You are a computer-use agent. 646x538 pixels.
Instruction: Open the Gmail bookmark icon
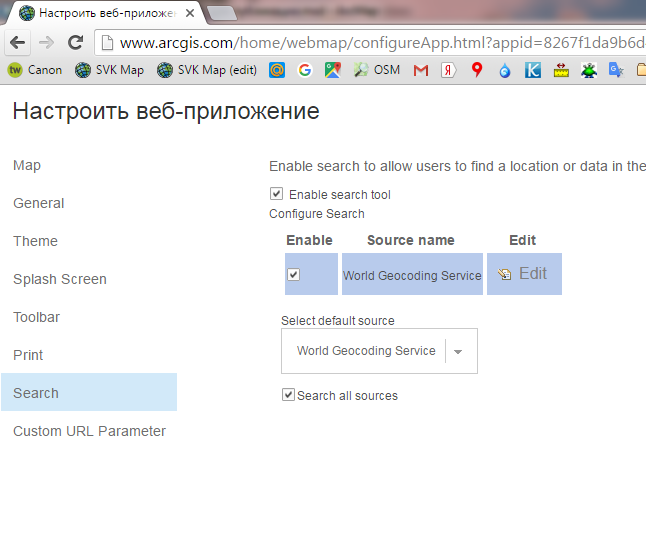[421, 70]
